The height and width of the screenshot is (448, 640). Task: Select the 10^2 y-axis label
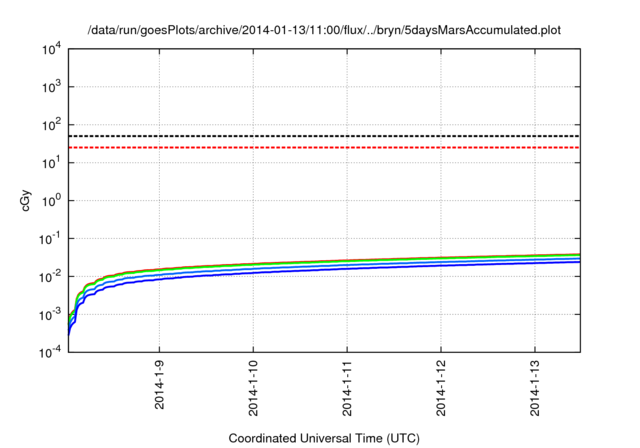[x=52, y=124]
